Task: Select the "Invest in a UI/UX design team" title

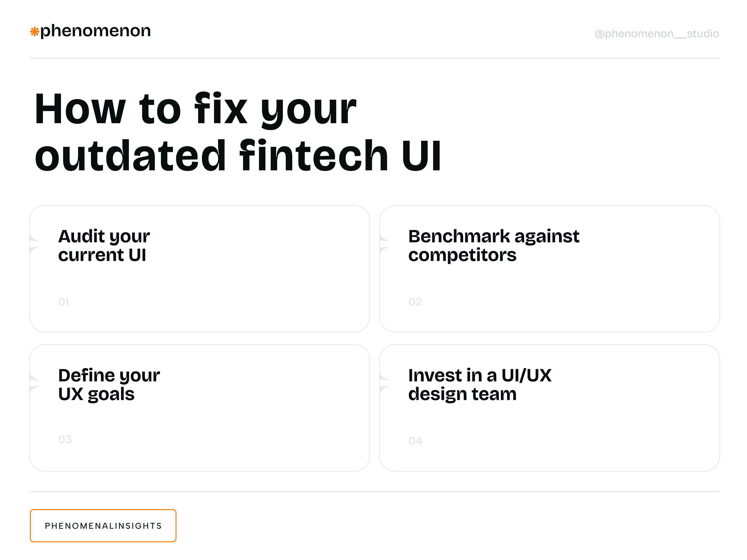Action: pos(479,385)
